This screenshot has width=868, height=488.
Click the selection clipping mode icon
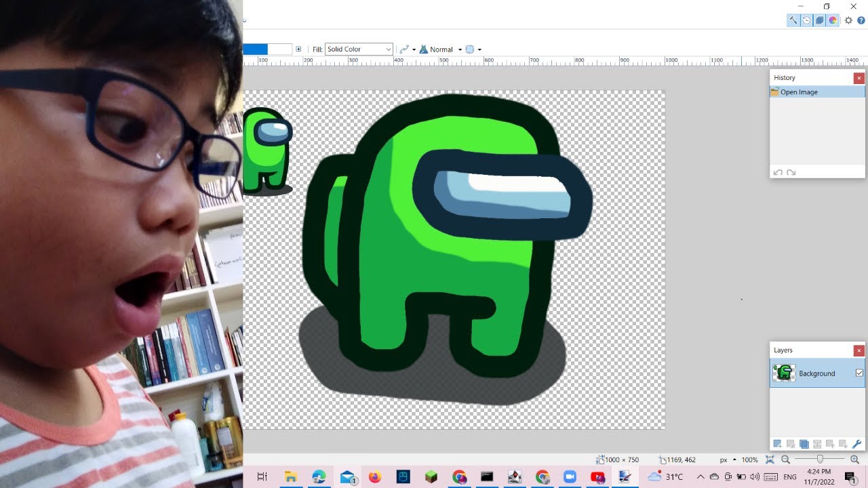coord(469,49)
